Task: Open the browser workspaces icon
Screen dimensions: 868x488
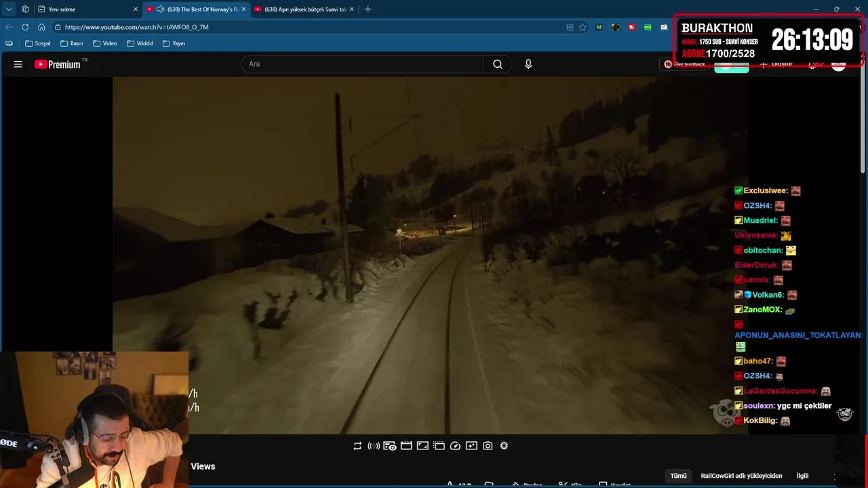Action: [25, 9]
